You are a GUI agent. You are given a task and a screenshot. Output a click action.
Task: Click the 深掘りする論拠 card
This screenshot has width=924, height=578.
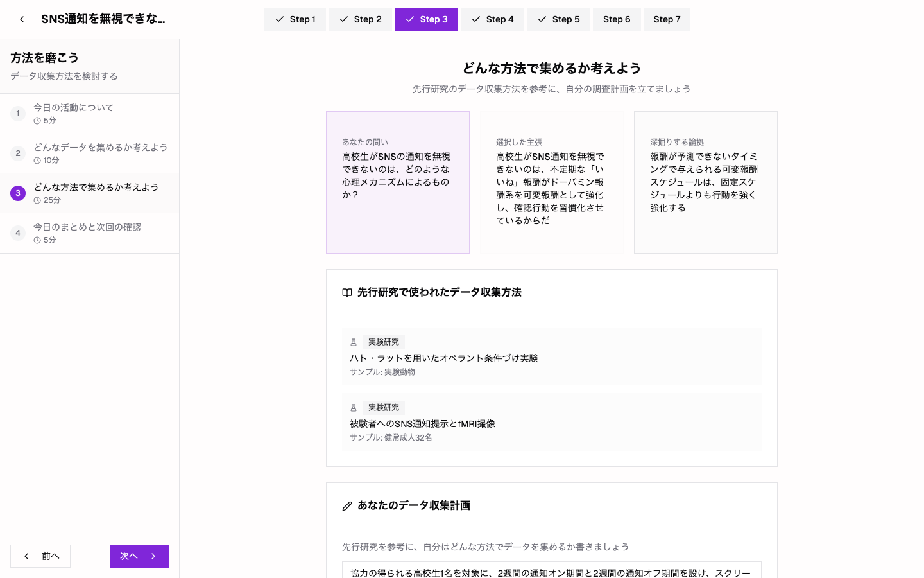point(706,182)
